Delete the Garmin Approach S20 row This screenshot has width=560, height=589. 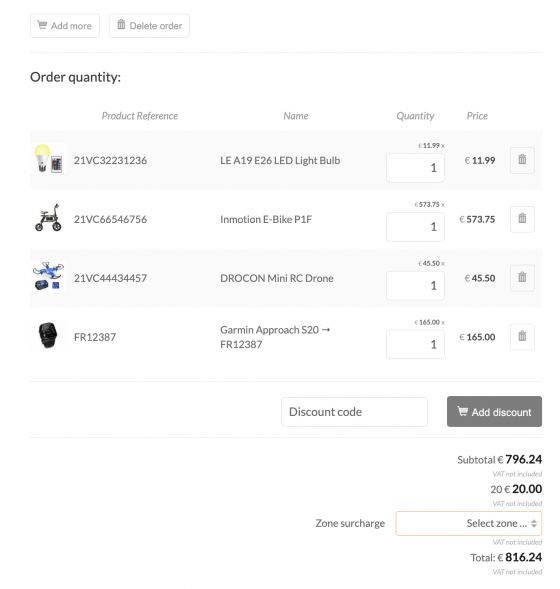522,337
